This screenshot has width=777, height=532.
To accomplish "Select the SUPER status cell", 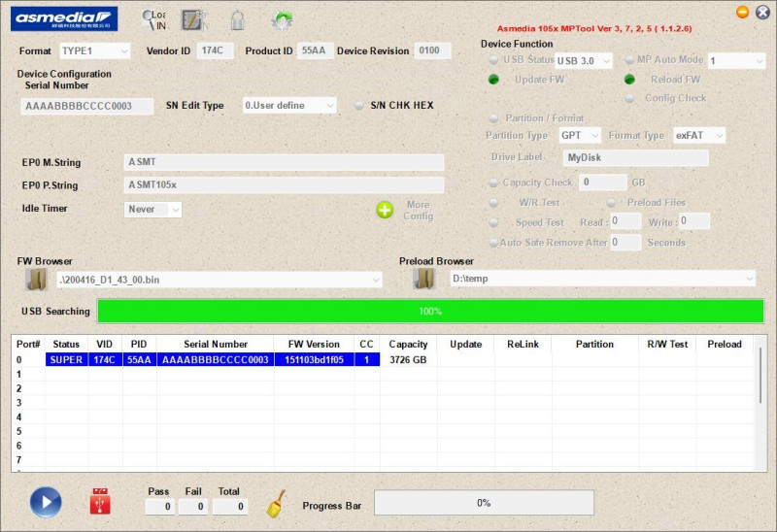I will coord(66,359).
